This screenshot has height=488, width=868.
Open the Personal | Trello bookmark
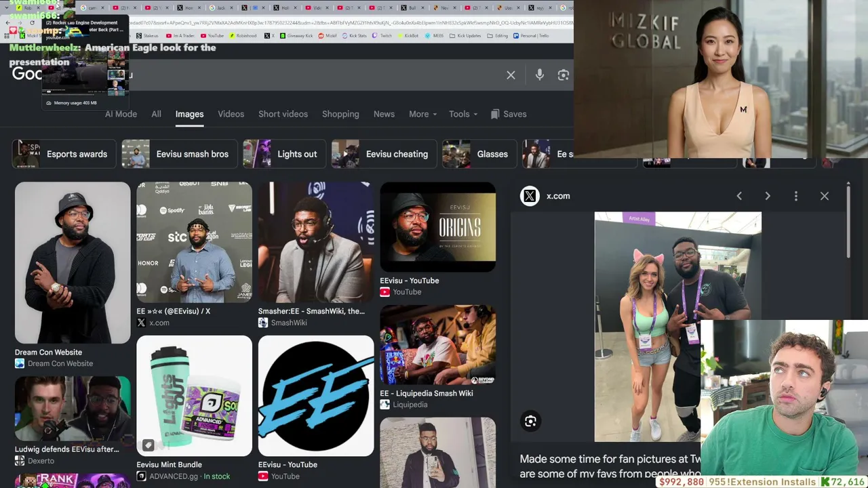531,36
